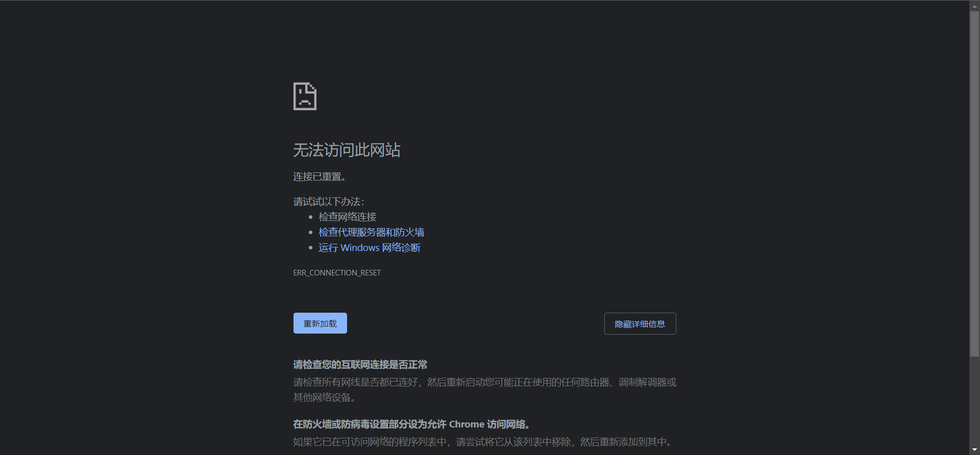Screen dimensions: 980x455
Task: Open the 运行 Windows 网络诊断 link
Action: 369,248
